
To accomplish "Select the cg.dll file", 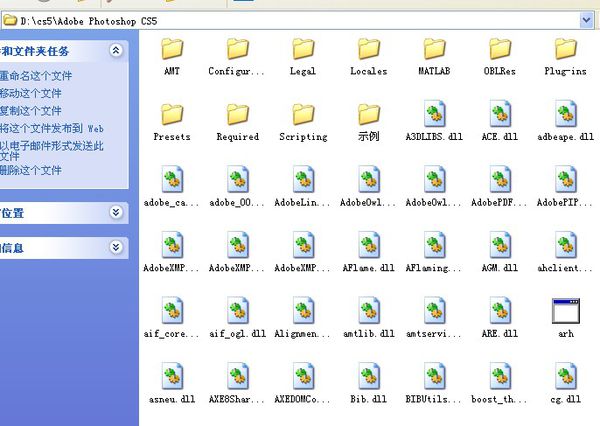I will click(565, 377).
